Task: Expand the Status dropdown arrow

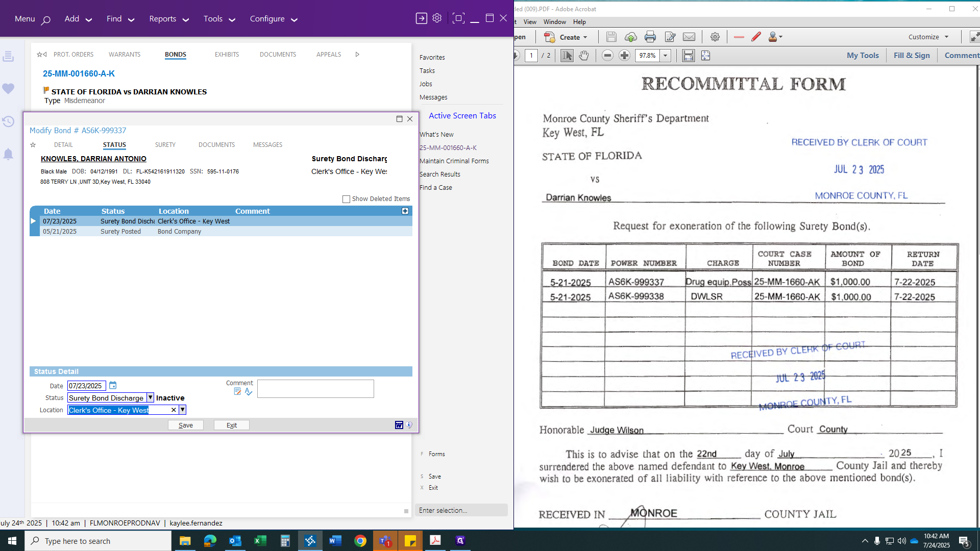Action: pos(150,397)
